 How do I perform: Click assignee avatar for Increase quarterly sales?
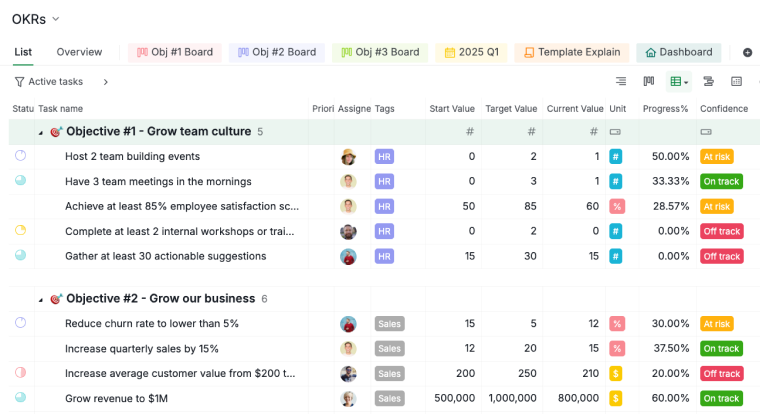[348, 349]
